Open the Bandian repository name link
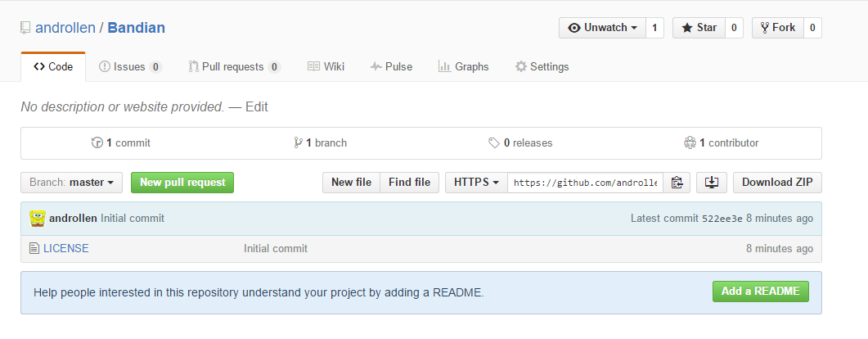868x339 pixels. click(136, 28)
